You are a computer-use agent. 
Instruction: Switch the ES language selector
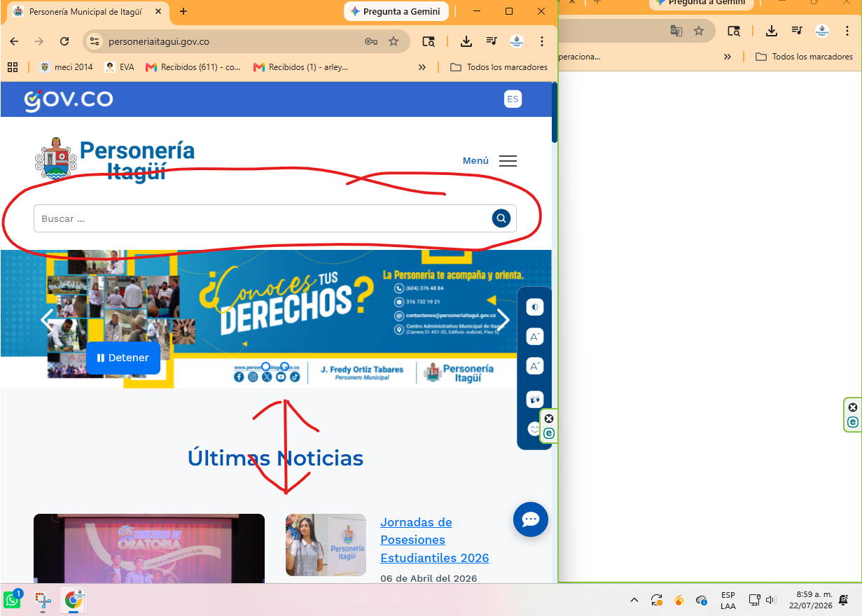pos(513,99)
